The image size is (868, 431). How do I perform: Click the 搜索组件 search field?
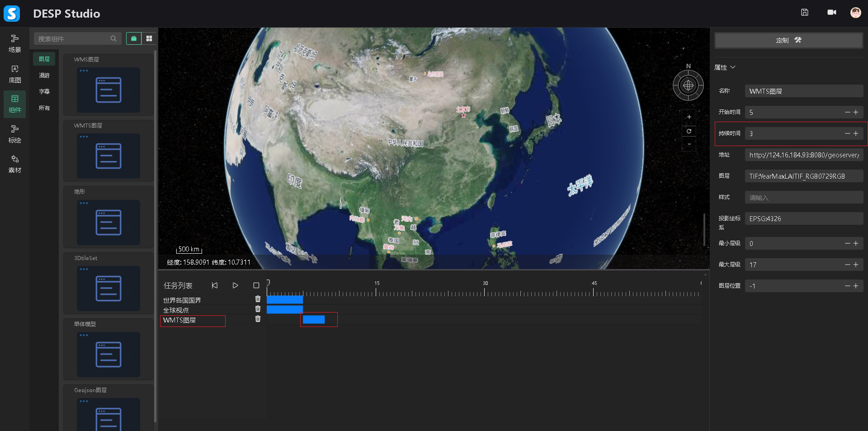pos(72,39)
